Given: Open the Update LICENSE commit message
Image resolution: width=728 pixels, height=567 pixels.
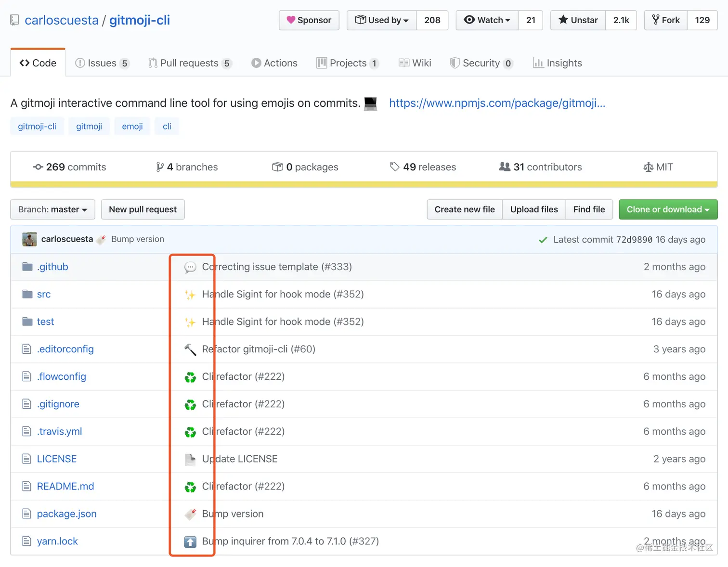Looking at the screenshot, I should [240, 459].
